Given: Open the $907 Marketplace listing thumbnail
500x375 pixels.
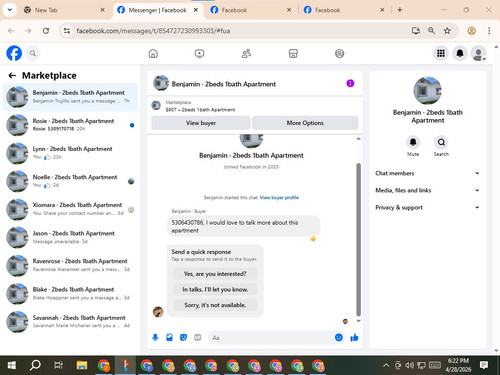Looking at the screenshot, I should pos(156,106).
